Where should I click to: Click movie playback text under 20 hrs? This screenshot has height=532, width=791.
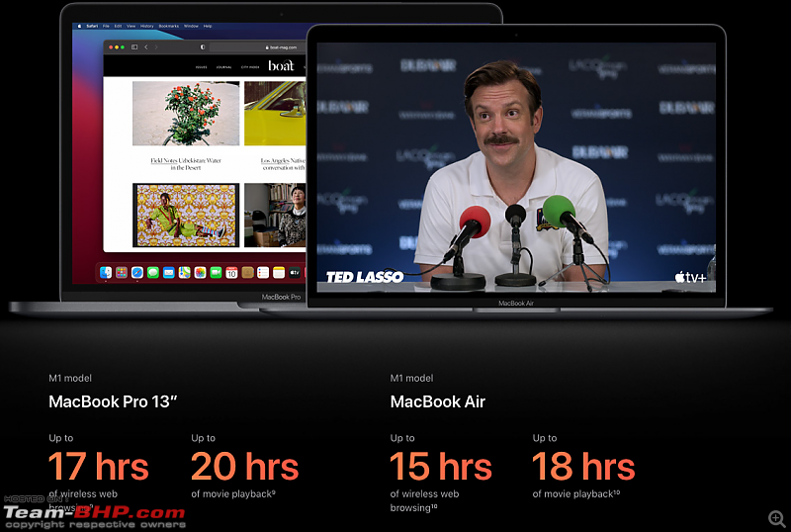tap(233, 494)
